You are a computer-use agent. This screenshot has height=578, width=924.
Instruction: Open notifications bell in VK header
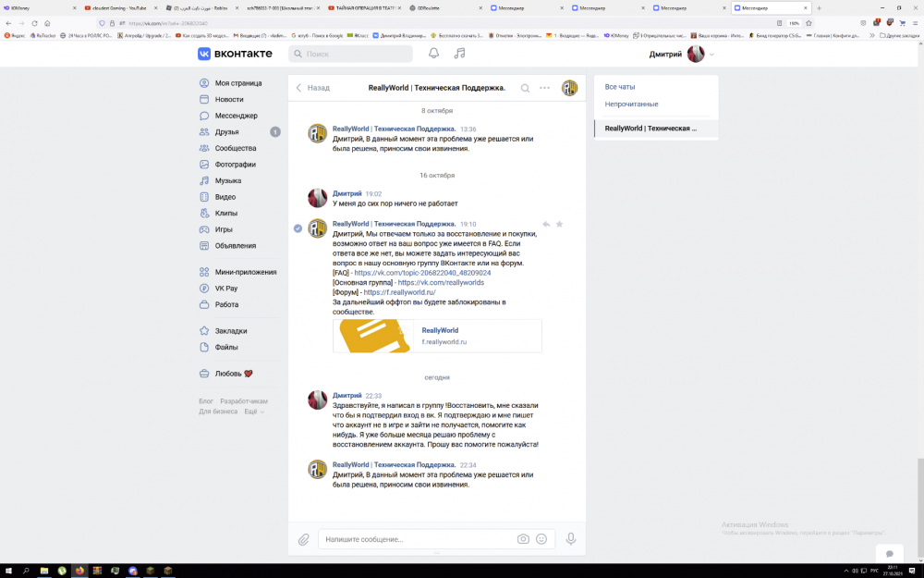(x=433, y=53)
